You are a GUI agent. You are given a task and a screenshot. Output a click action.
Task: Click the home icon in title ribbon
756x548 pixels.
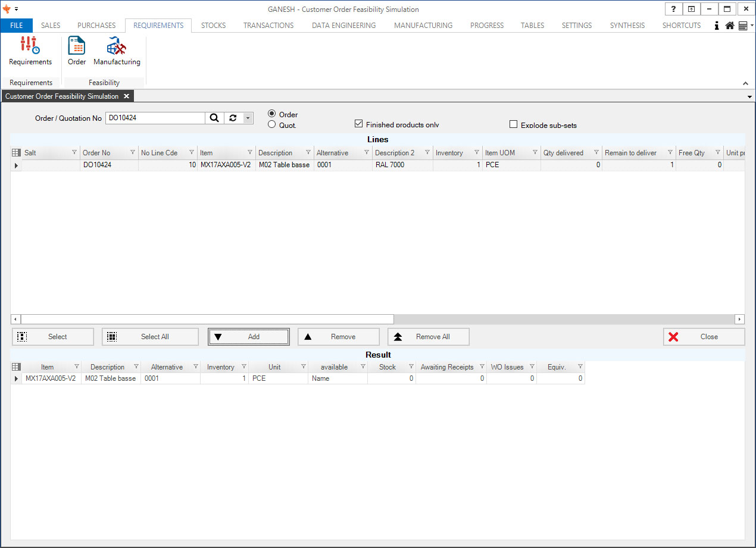[x=729, y=26]
